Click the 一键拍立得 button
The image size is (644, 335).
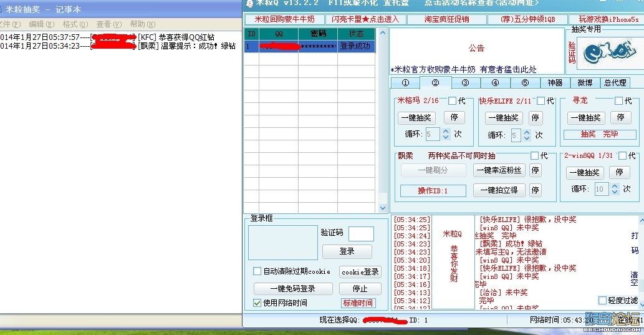point(499,190)
